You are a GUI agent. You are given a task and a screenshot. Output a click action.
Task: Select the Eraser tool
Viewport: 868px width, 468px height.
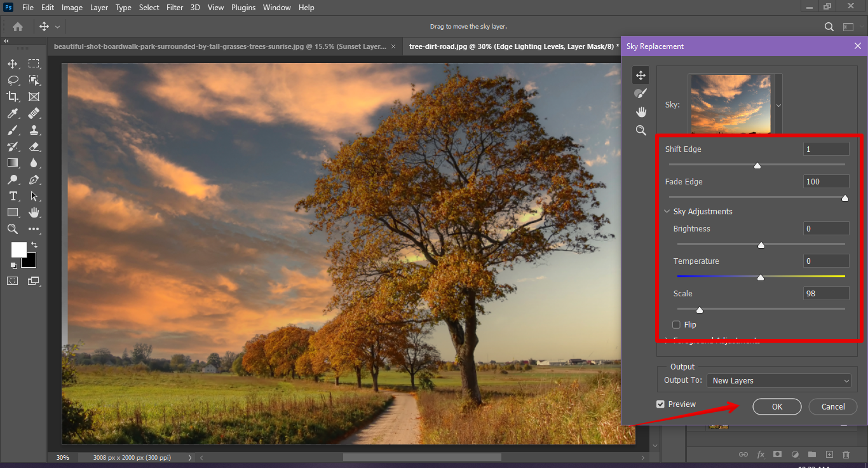pyautogui.click(x=34, y=146)
